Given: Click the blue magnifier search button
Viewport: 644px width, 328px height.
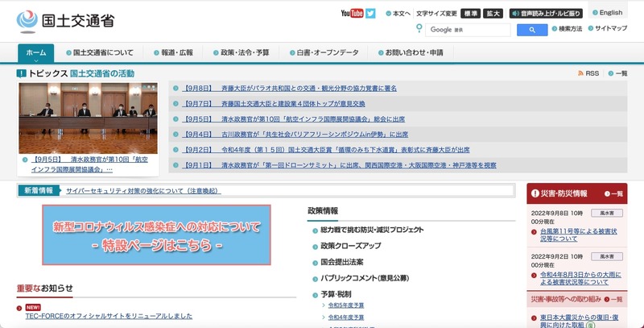Looking at the screenshot, I should tap(532, 30).
